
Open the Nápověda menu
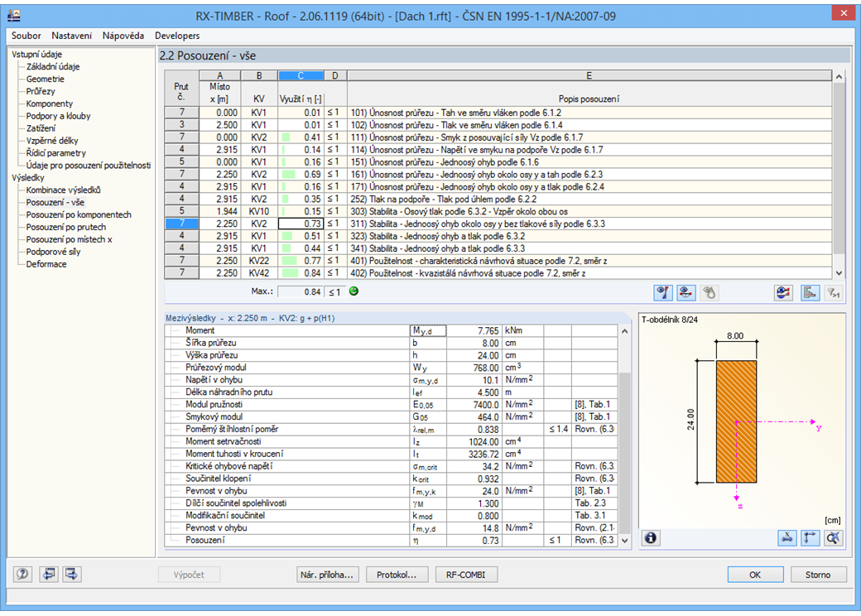point(123,36)
